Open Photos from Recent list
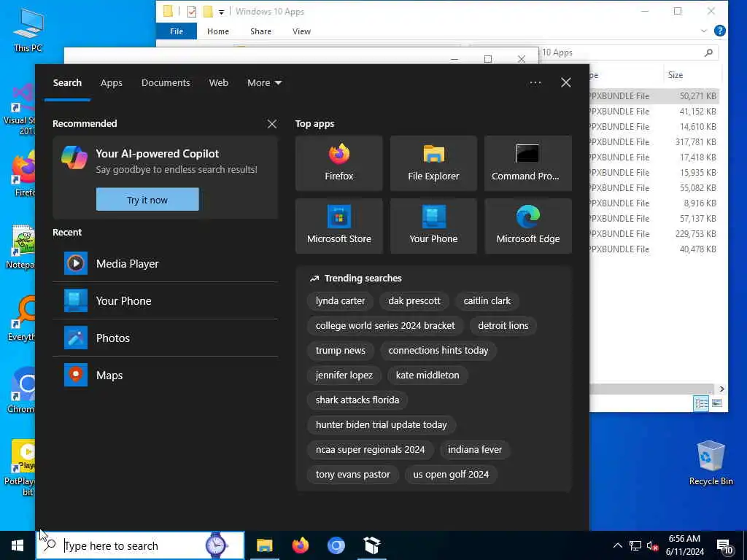The width and height of the screenshot is (747, 560). (166, 338)
